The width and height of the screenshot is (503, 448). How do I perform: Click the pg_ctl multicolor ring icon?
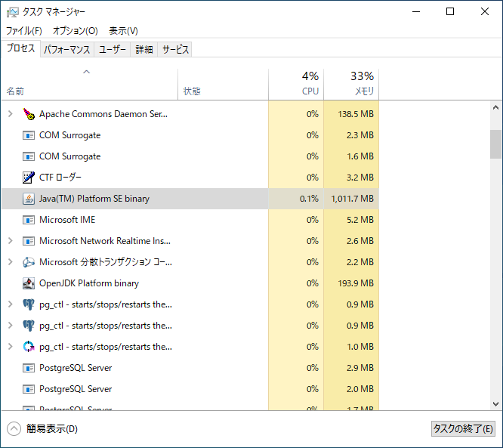(x=29, y=347)
